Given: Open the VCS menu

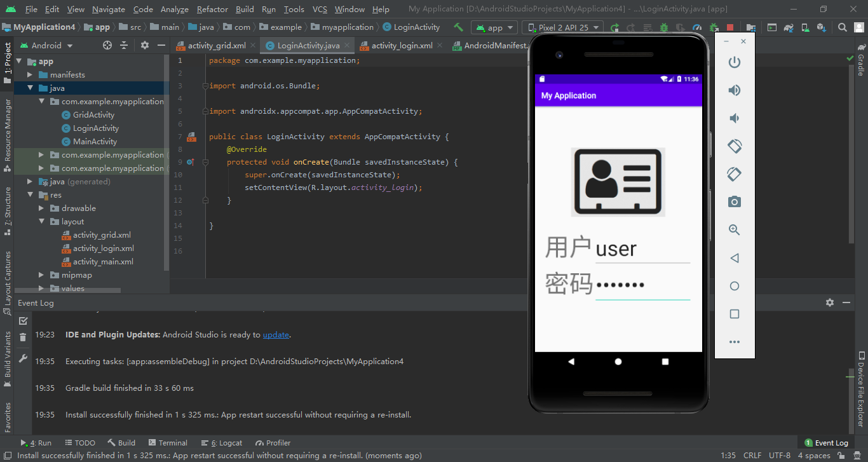Looking at the screenshot, I should point(320,9).
